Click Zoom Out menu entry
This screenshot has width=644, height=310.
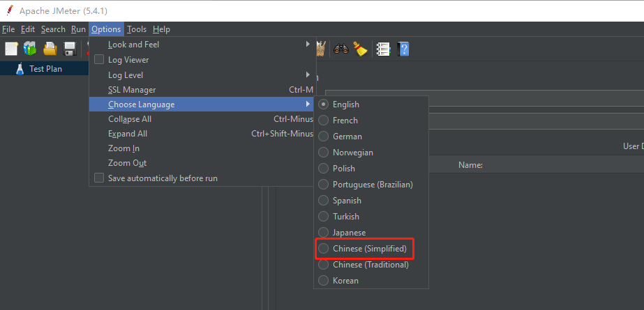pos(202,163)
